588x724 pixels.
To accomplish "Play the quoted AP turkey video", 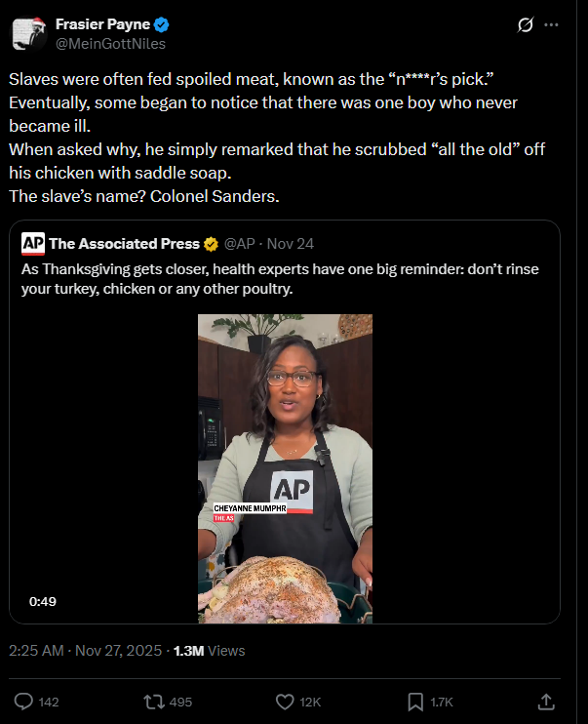I will click(286, 468).
